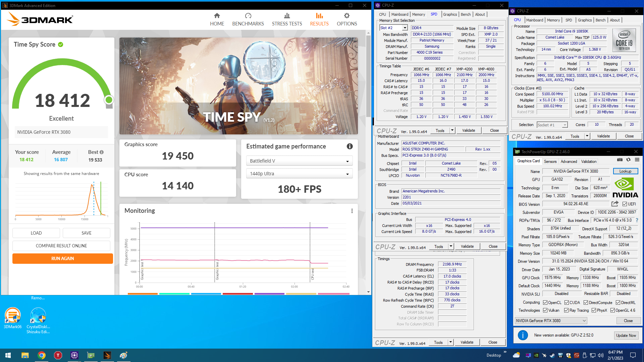
Task: Open the Windows notification center
Action: click(x=633, y=355)
